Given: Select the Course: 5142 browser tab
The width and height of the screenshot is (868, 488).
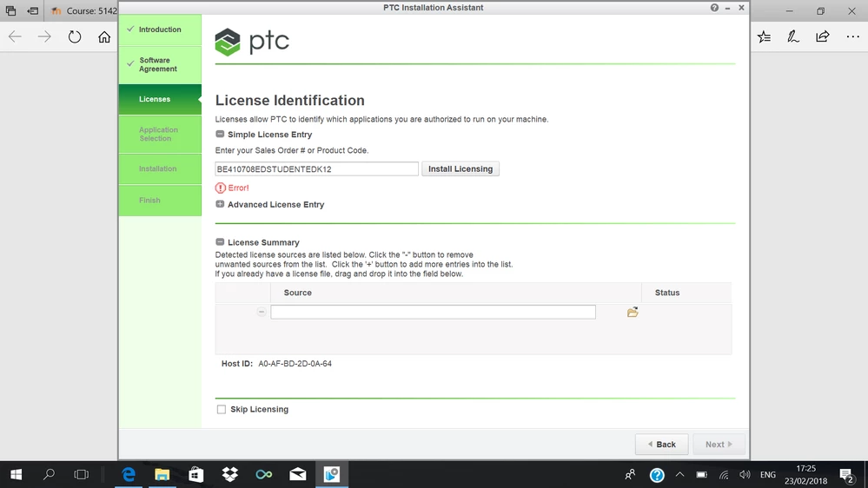Looking at the screenshot, I should [83, 11].
